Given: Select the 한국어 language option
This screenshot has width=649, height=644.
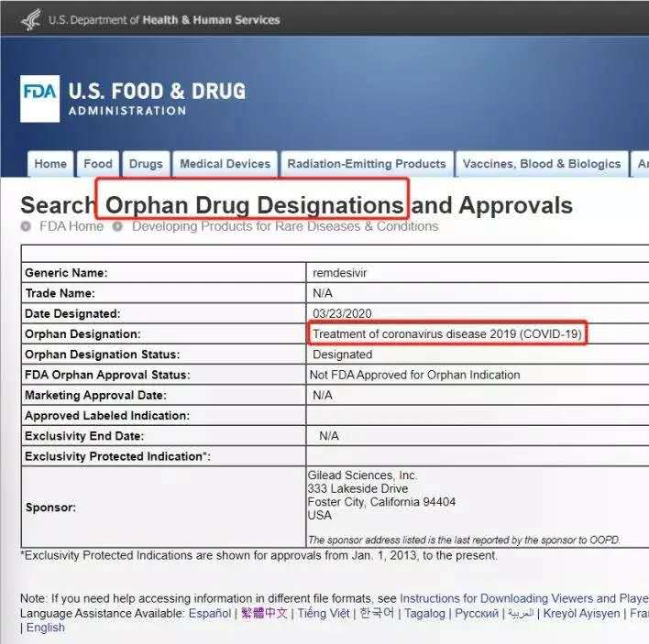Looking at the screenshot, I should click(377, 613).
